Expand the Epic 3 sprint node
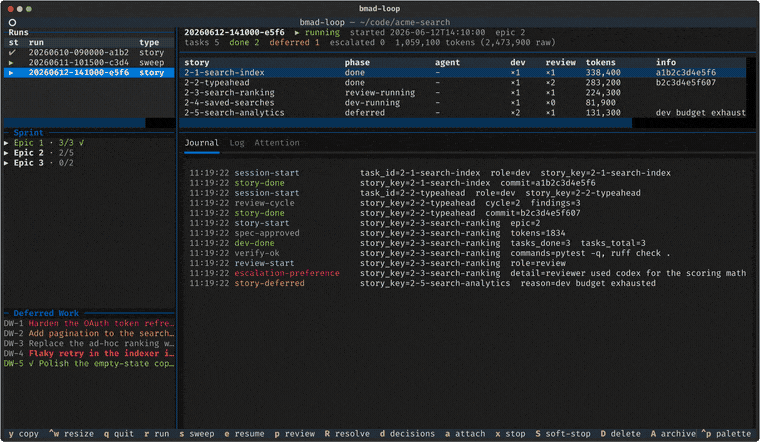The height and width of the screenshot is (442, 760). 6,163
